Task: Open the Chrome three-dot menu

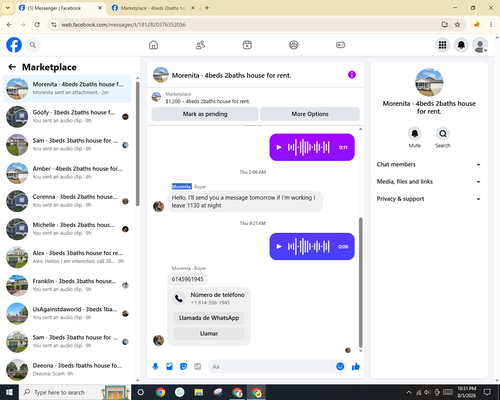Action: pos(491,25)
